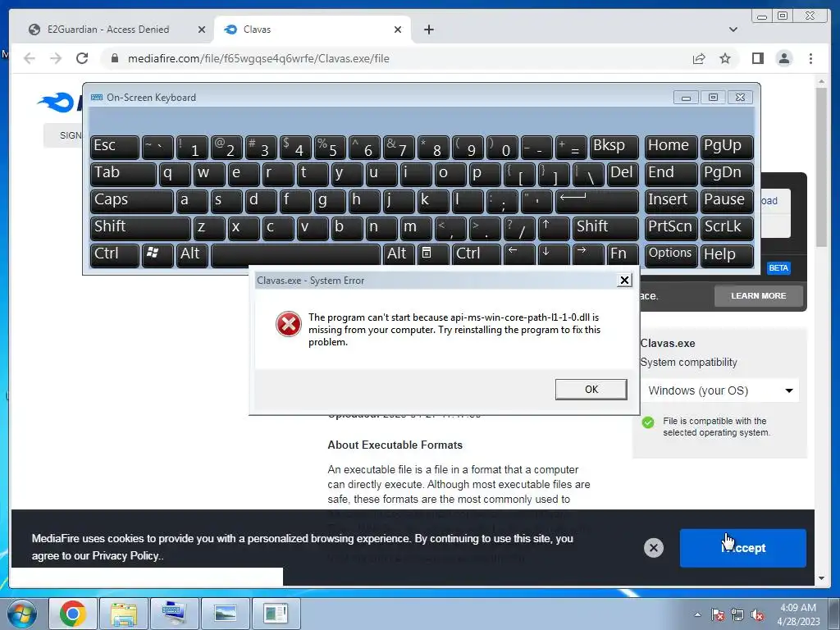
Task: Click the network tray icon
Action: (737, 615)
